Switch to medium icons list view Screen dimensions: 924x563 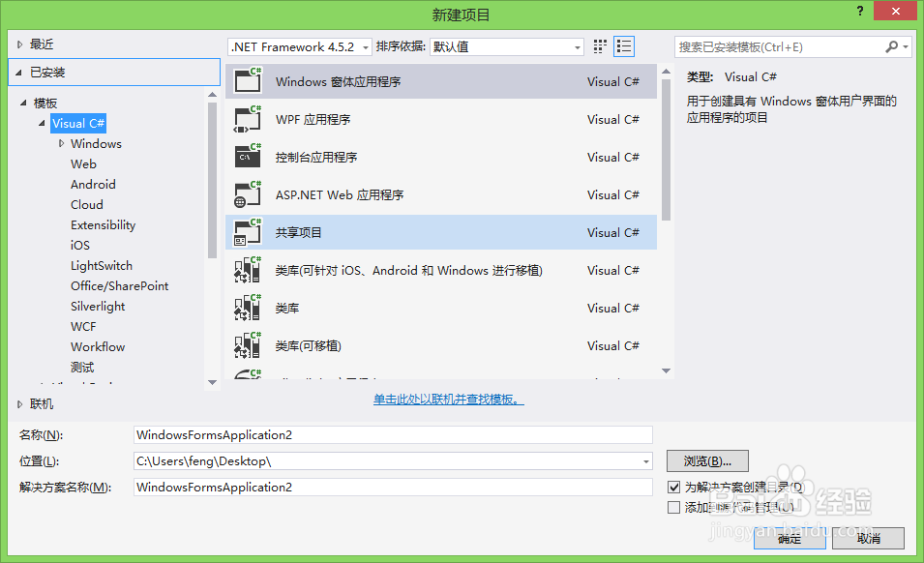pos(624,46)
